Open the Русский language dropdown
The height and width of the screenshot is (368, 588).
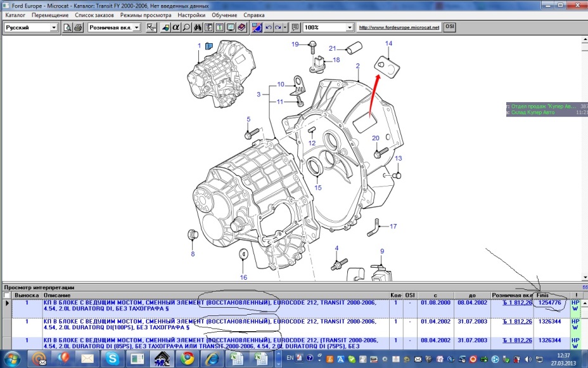click(x=54, y=28)
